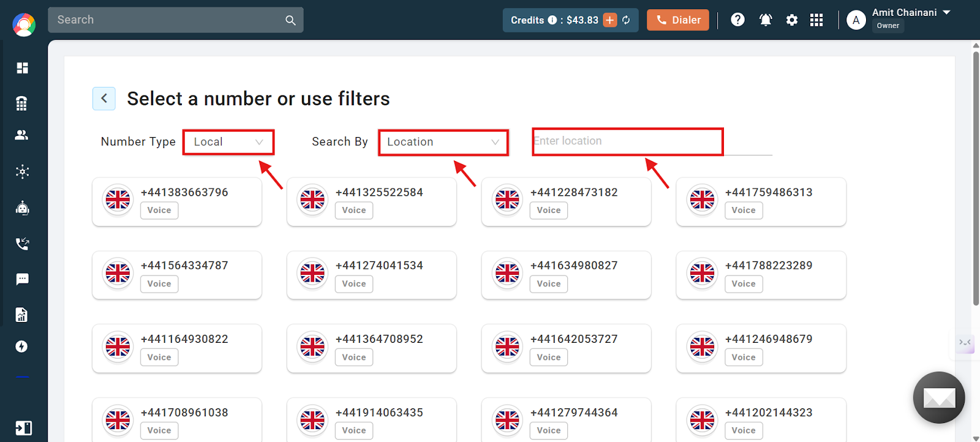Viewport: 980px width, 442px height.
Task: Go back with the left chevron button
Action: point(104,98)
